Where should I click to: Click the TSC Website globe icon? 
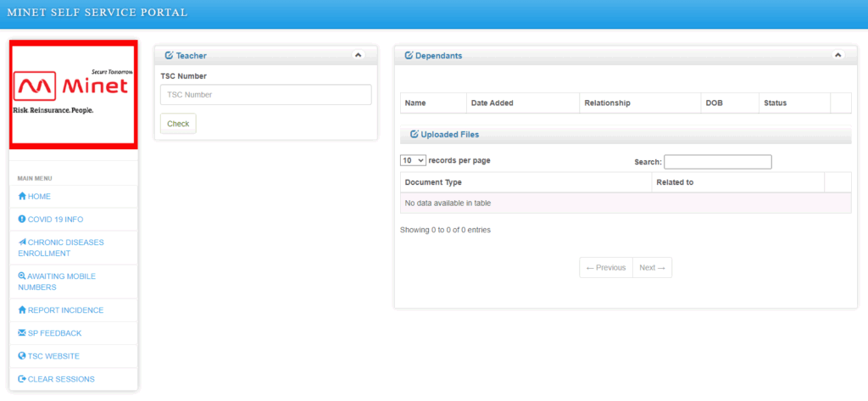(22, 356)
